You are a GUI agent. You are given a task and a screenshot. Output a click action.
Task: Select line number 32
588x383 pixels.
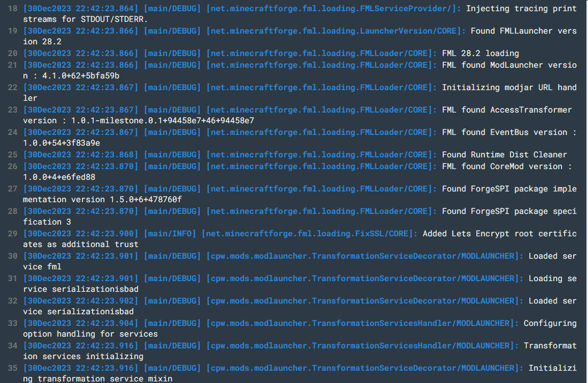click(13, 301)
